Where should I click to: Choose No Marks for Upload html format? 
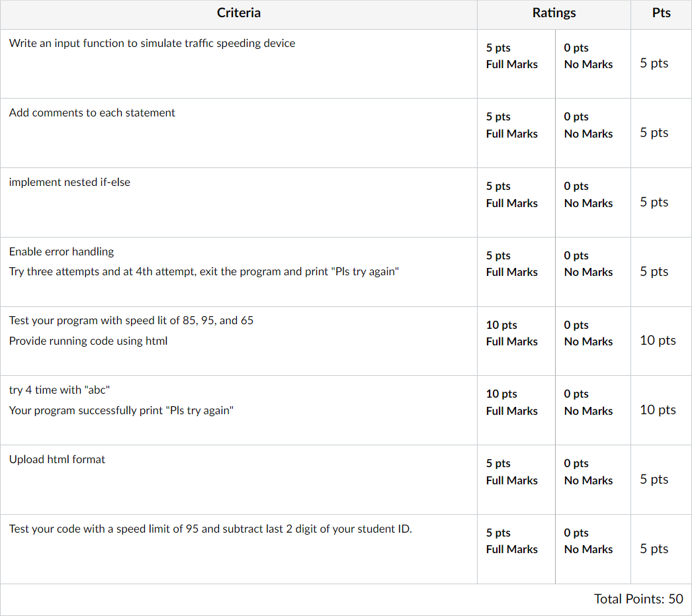[593, 480]
